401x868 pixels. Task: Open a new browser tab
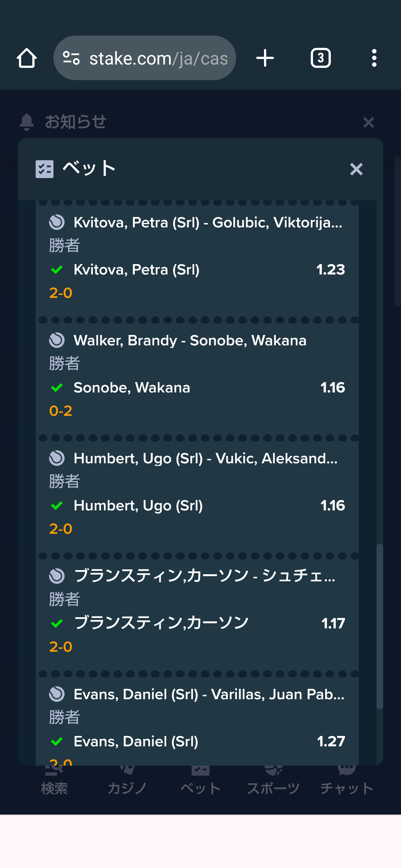pyautogui.click(x=265, y=58)
